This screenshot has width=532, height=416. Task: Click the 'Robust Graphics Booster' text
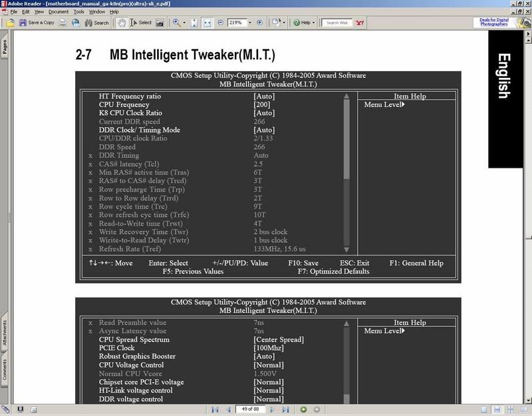[137, 356]
